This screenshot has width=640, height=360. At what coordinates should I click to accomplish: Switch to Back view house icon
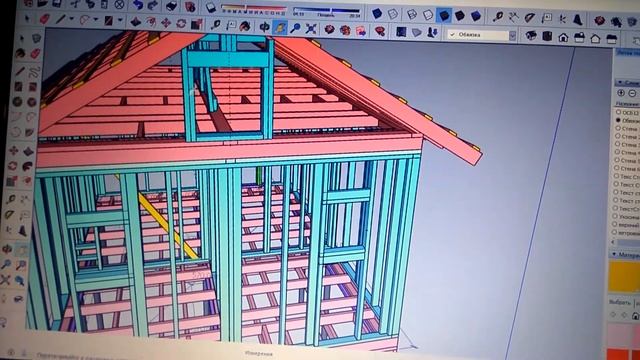coord(595,39)
